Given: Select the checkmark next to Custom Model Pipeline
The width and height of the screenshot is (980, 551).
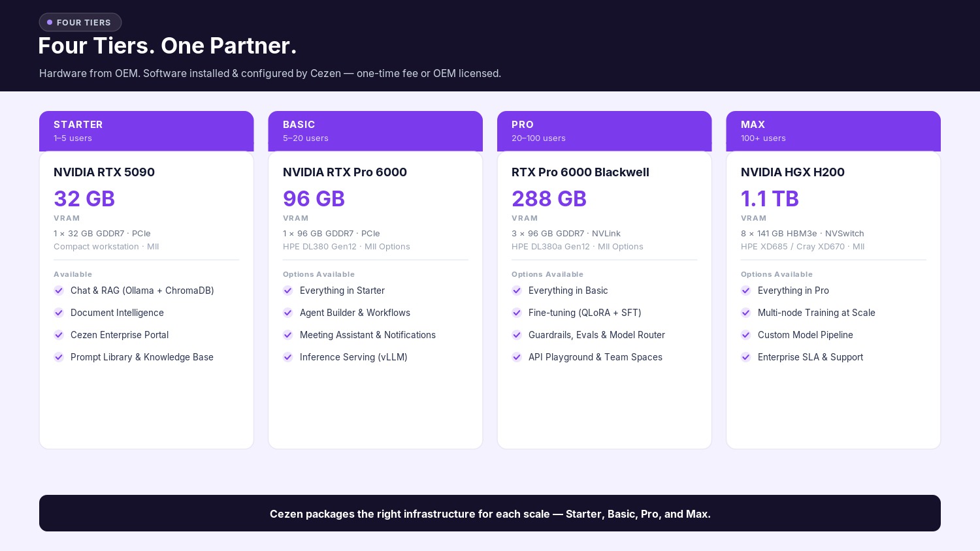Looking at the screenshot, I should (x=746, y=335).
